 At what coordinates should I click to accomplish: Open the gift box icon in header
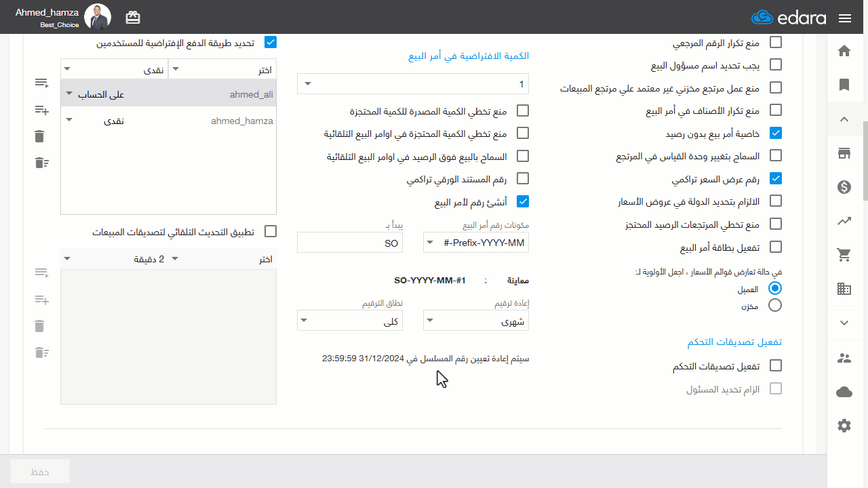(x=133, y=17)
